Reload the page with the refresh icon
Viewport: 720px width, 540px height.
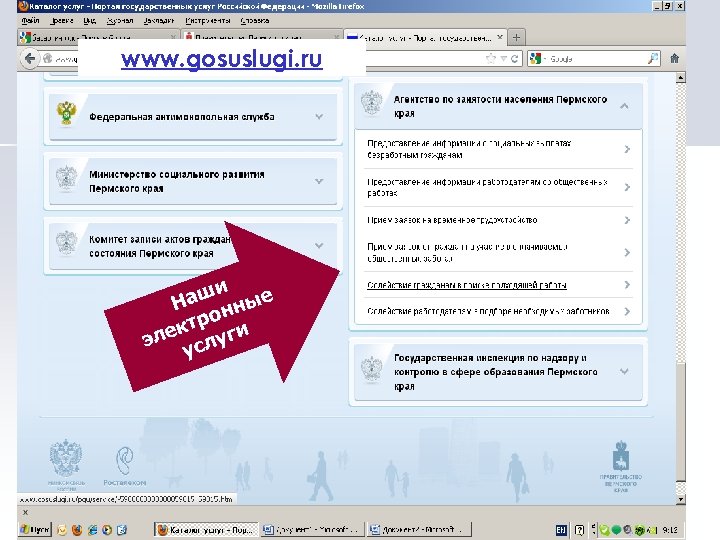coord(515,59)
